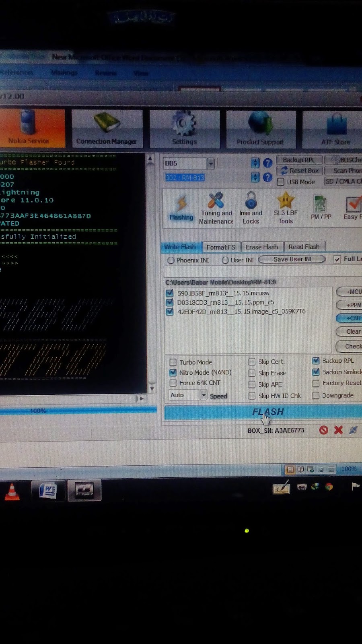Click the Clear button
This screenshot has height=644, width=362.
(x=350, y=332)
